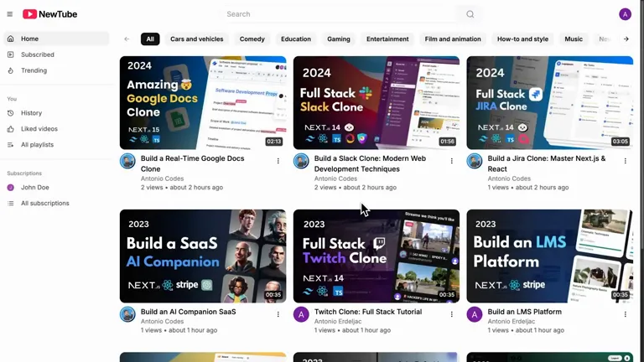Click channel avatar beside Google Docs Clone video

[x=127, y=161]
